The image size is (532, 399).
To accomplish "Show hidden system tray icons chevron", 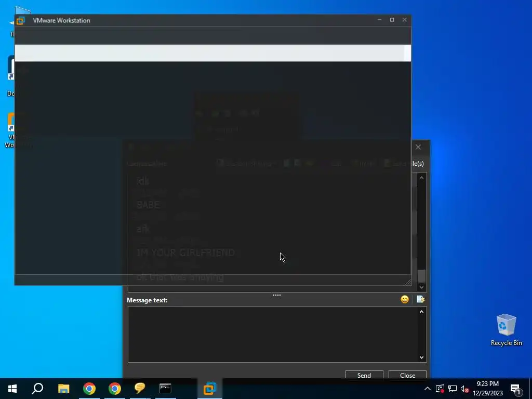I will pos(428,389).
